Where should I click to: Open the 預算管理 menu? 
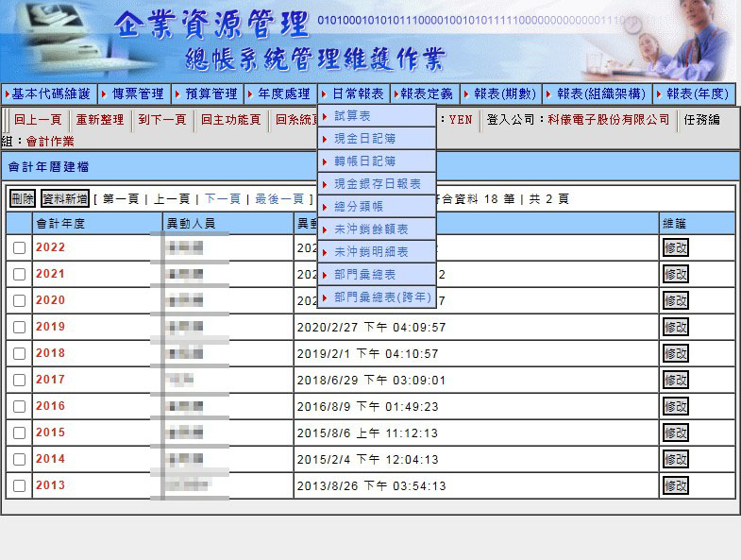(208, 94)
